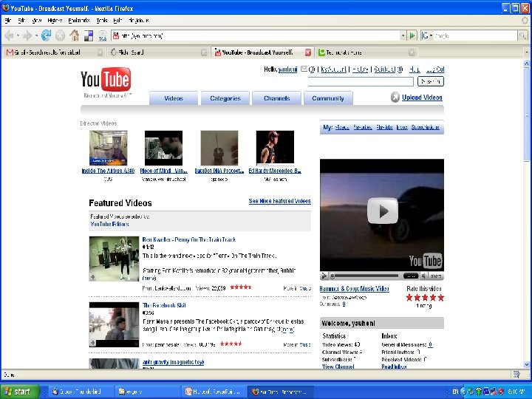Viewport: 532px width, 399px height.
Task: Switch to the Gmail browser tab
Action: pos(54,52)
